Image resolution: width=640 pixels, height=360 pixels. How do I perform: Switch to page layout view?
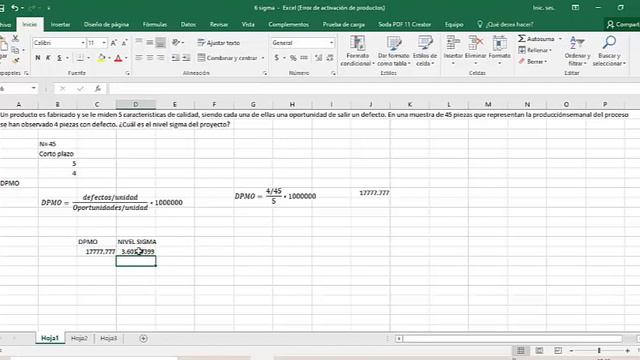click(539, 351)
